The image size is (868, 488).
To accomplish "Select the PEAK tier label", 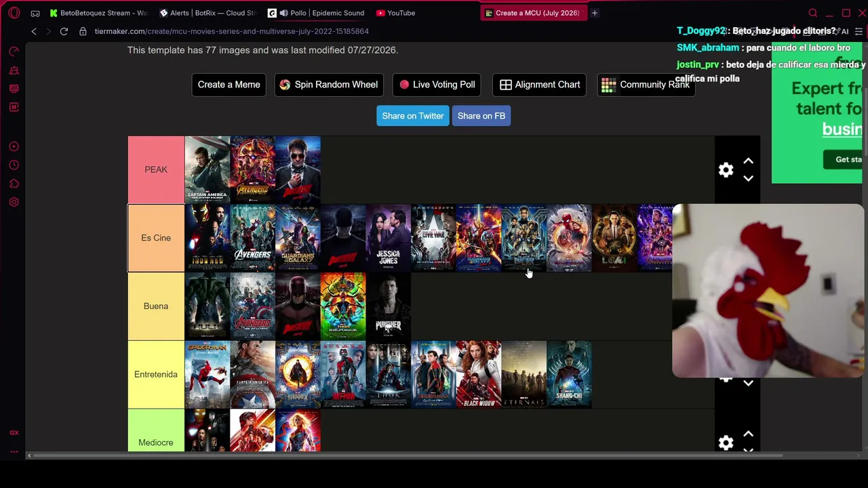I will tap(156, 169).
